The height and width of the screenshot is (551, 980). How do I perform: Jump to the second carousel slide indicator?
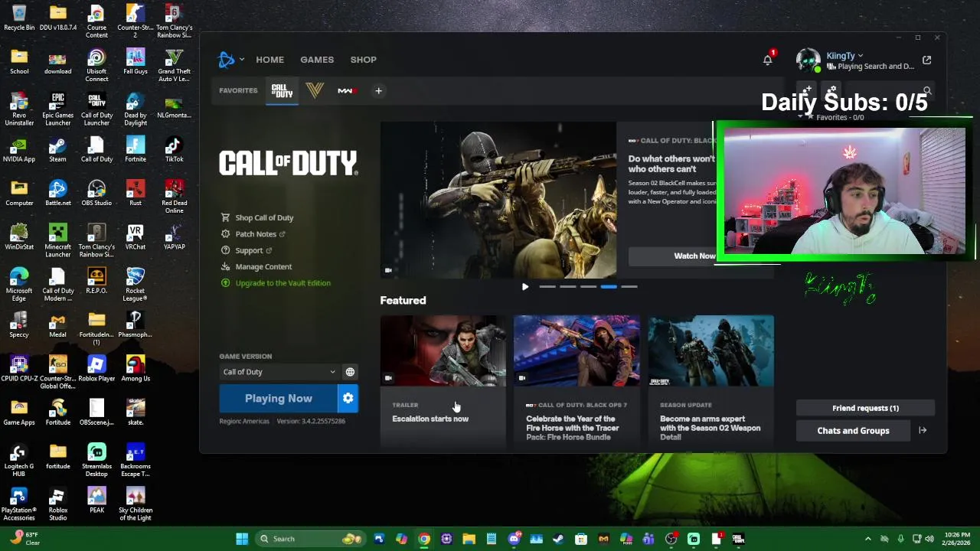[x=568, y=287]
